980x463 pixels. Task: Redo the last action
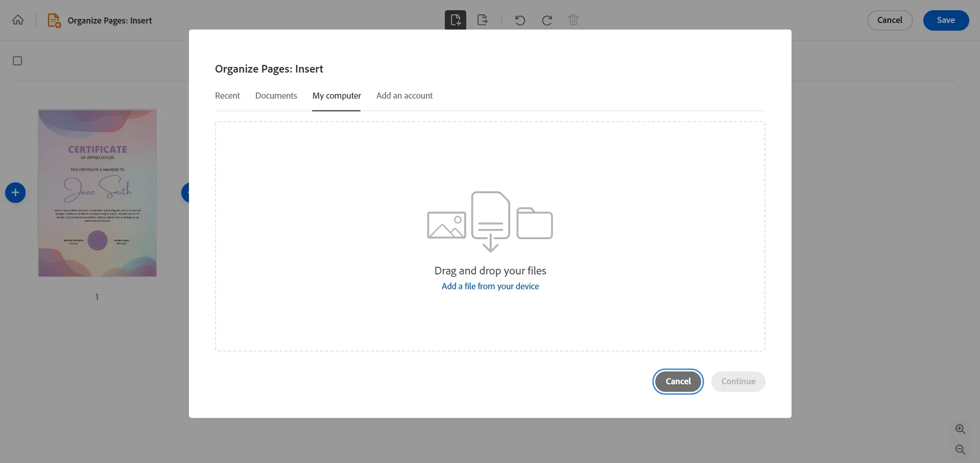pyautogui.click(x=546, y=20)
